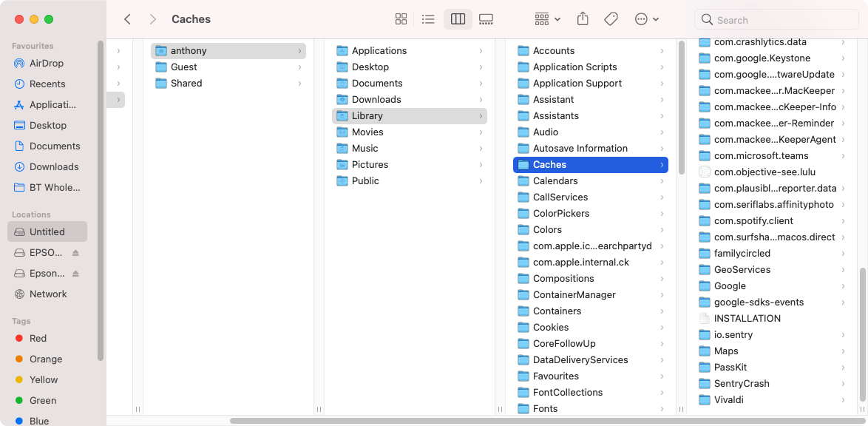This screenshot has width=868, height=426.
Task: Select the Guest user folder
Action: (228, 67)
